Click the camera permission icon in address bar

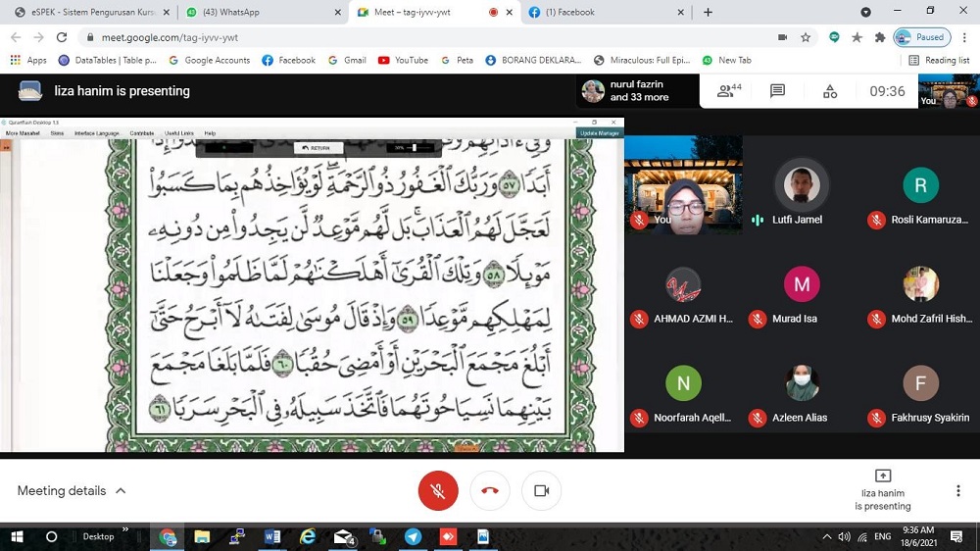click(782, 37)
